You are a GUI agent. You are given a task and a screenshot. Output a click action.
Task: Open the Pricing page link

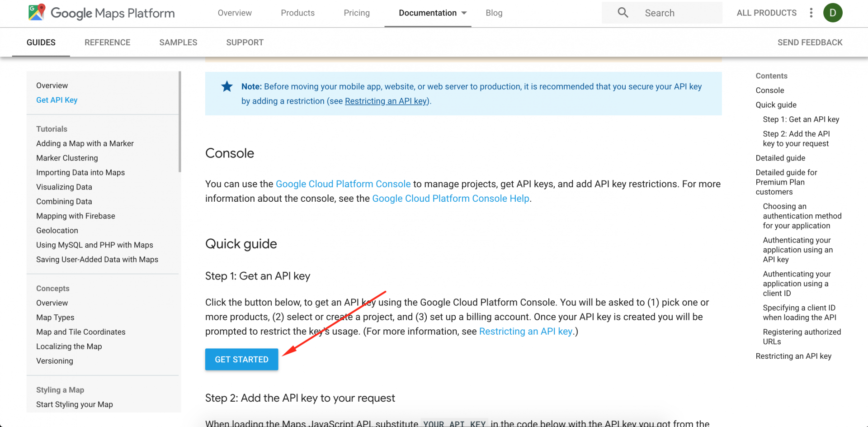tap(357, 13)
